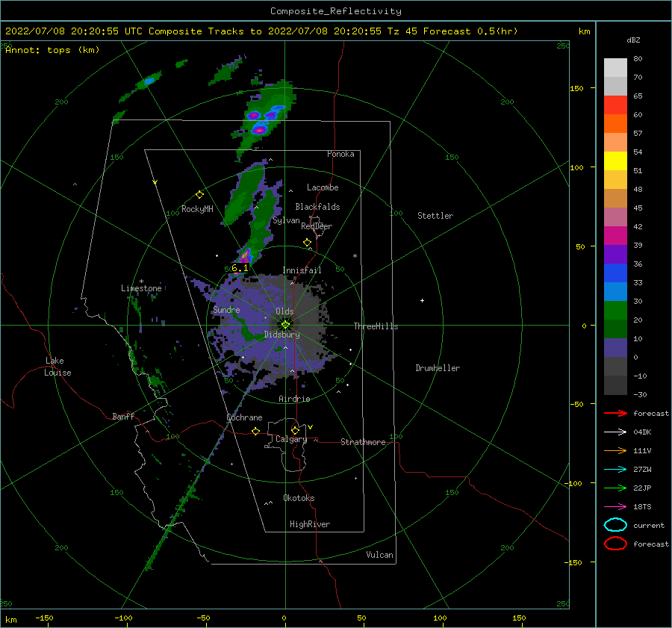Click the 18TS legend label
The height and width of the screenshot is (628, 672).
642,507
